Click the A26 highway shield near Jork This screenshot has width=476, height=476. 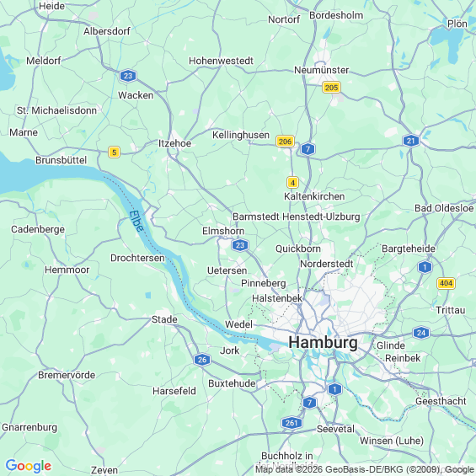(x=202, y=360)
